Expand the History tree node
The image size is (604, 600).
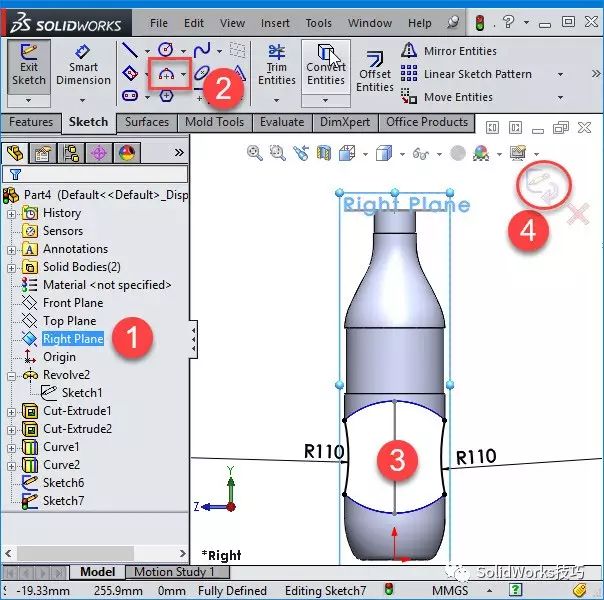[12, 214]
